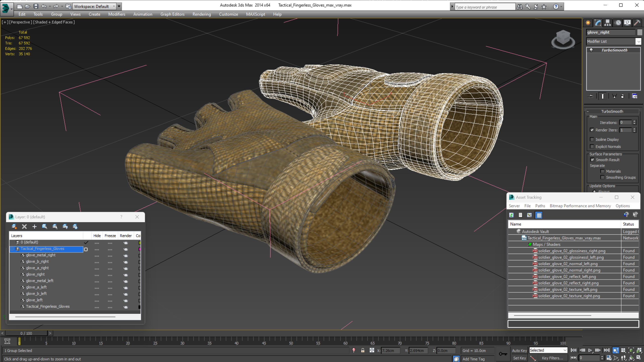Open the Hierarchy command panel tab
The width and height of the screenshot is (644, 362).
coord(607,23)
